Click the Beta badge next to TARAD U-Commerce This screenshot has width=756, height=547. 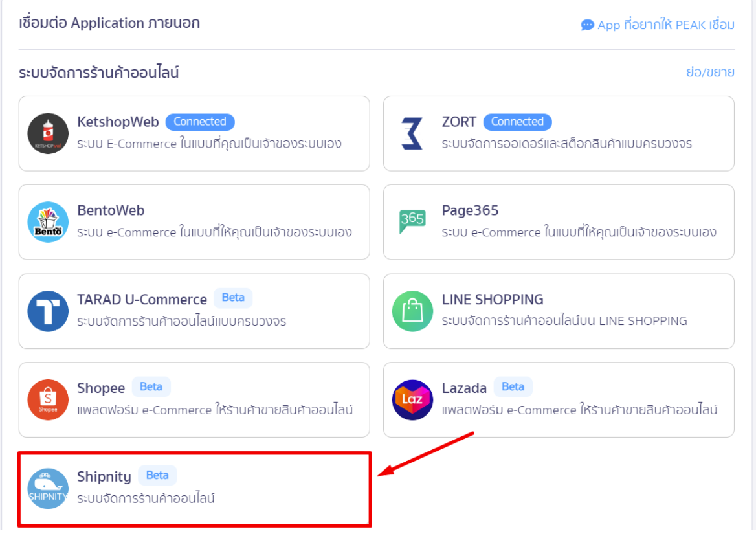click(x=233, y=298)
